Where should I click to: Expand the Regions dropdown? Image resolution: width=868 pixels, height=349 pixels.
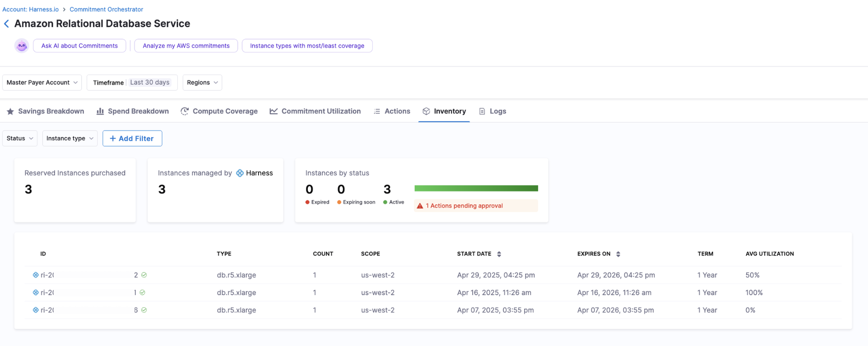(x=202, y=83)
